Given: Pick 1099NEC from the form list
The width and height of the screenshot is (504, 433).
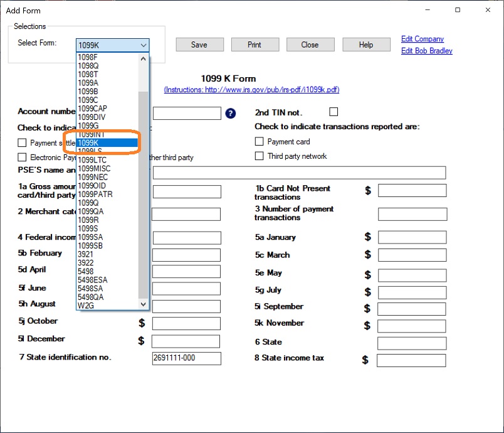Looking at the screenshot, I should 93,178.
